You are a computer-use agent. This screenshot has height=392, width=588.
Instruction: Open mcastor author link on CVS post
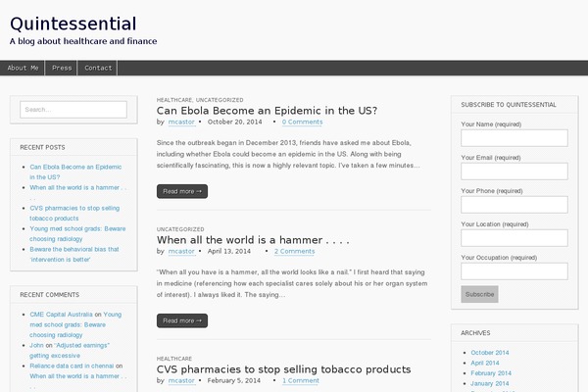181,381
